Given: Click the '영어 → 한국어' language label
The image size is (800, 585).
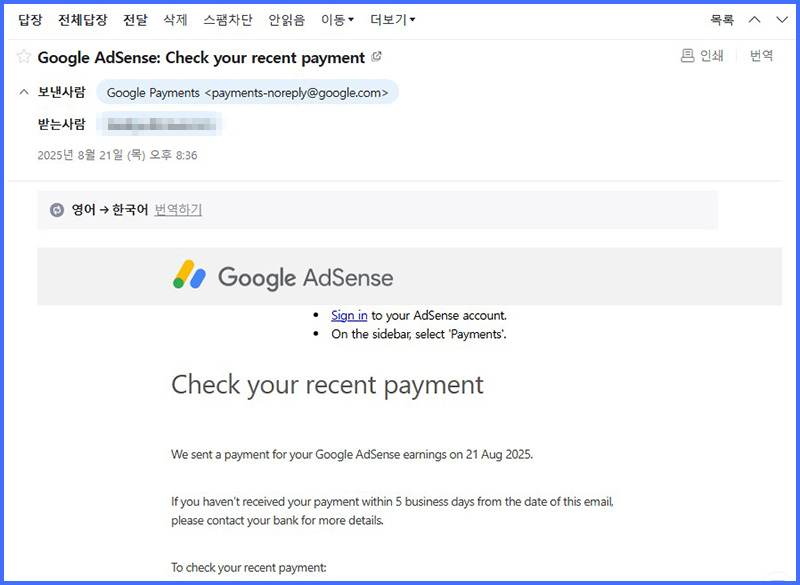Looking at the screenshot, I should [x=110, y=210].
